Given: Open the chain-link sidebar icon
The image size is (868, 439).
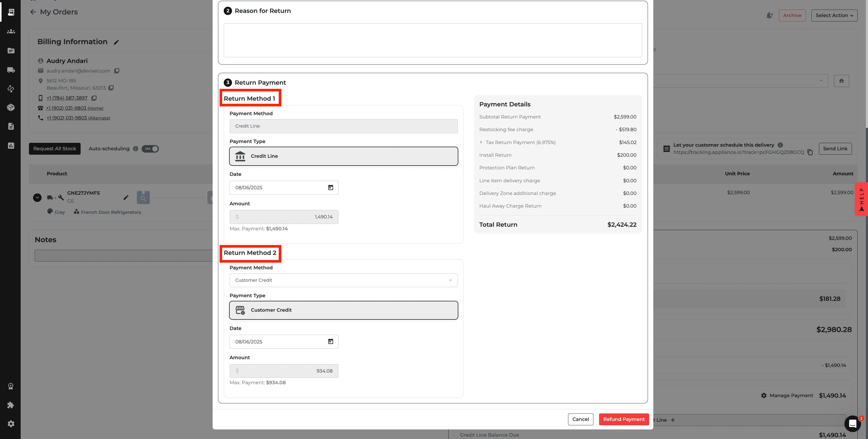Looking at the screenshot, I should click(x=11, y=89).
